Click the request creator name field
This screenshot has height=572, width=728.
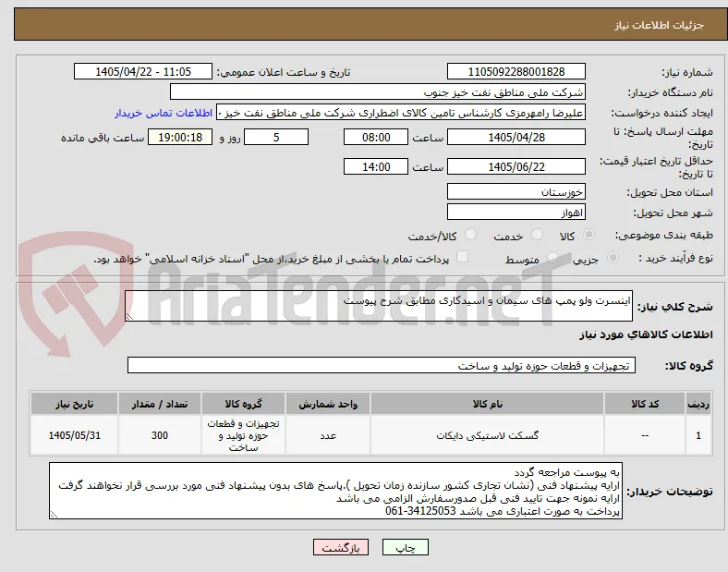click(401, 113)
